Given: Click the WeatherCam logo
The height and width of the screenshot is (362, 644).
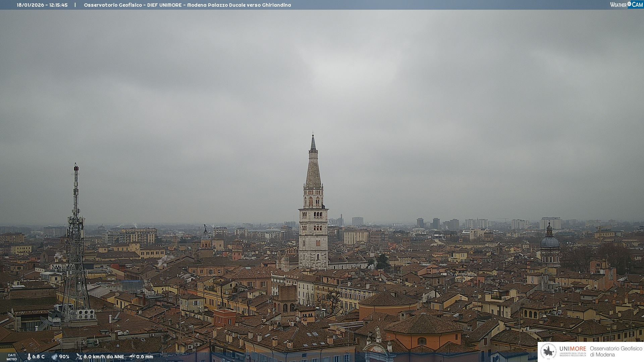Looking at the screenshot, I should (x=626, y=5).
